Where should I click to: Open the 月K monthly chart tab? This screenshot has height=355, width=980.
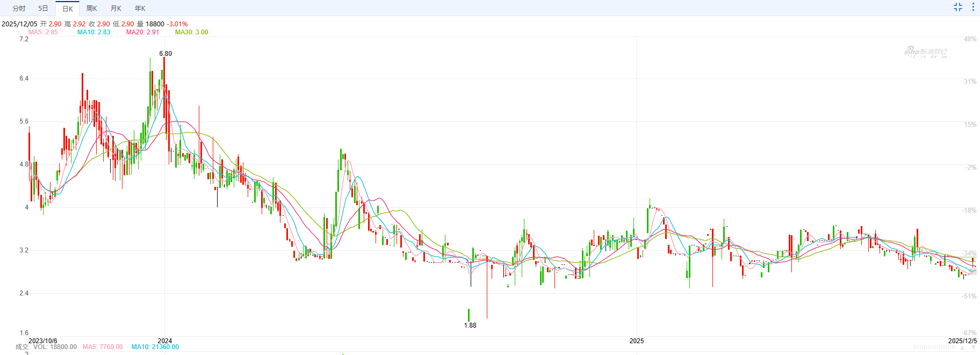pyautogui.click(x=116, y=9)
